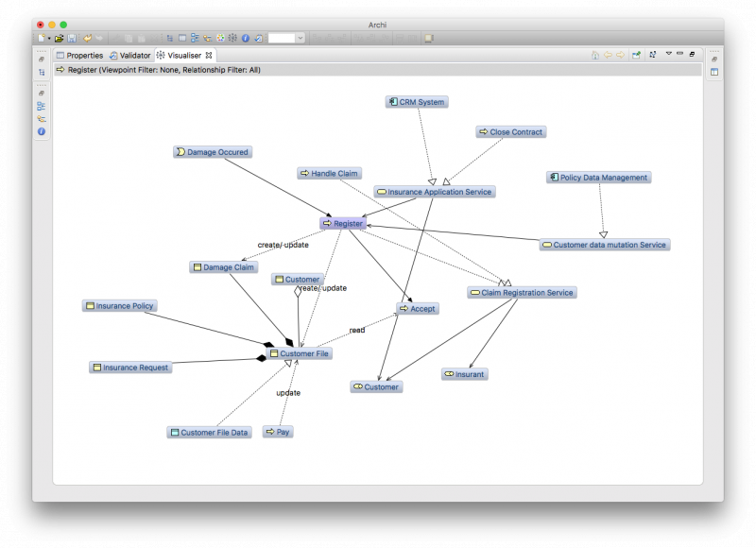Go back with the Visualiser left arrow
Image resolution: width=756 pixels, height=548 pixels.
[x=608, y=55]
